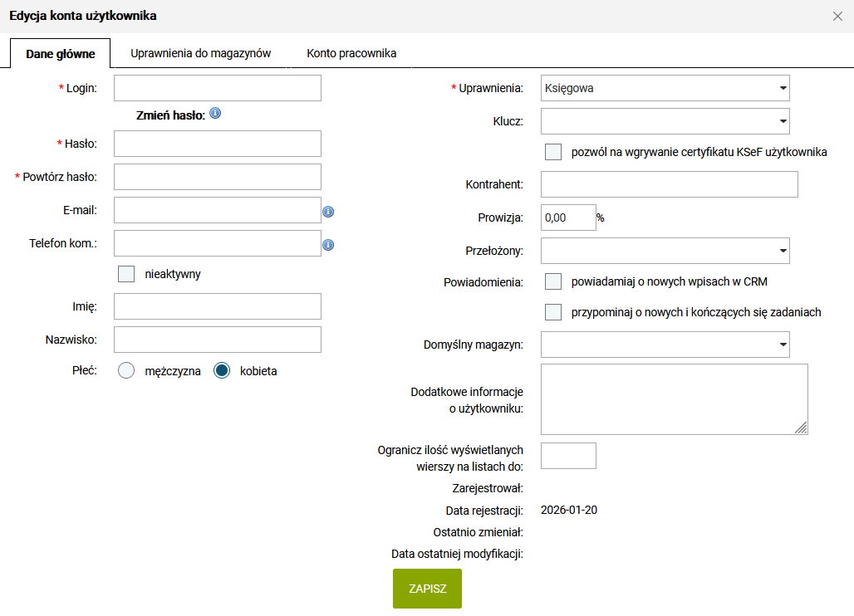Viewport: 854px width, 616px height.
Task: Switch to Uprawnienia do magazynów tab
Action: click(x=201, y=53)
